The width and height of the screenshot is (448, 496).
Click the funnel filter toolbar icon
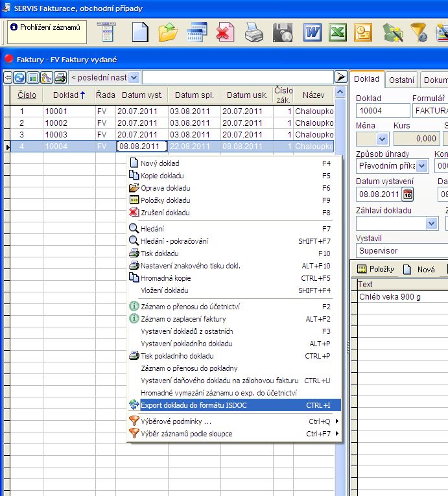419,32
